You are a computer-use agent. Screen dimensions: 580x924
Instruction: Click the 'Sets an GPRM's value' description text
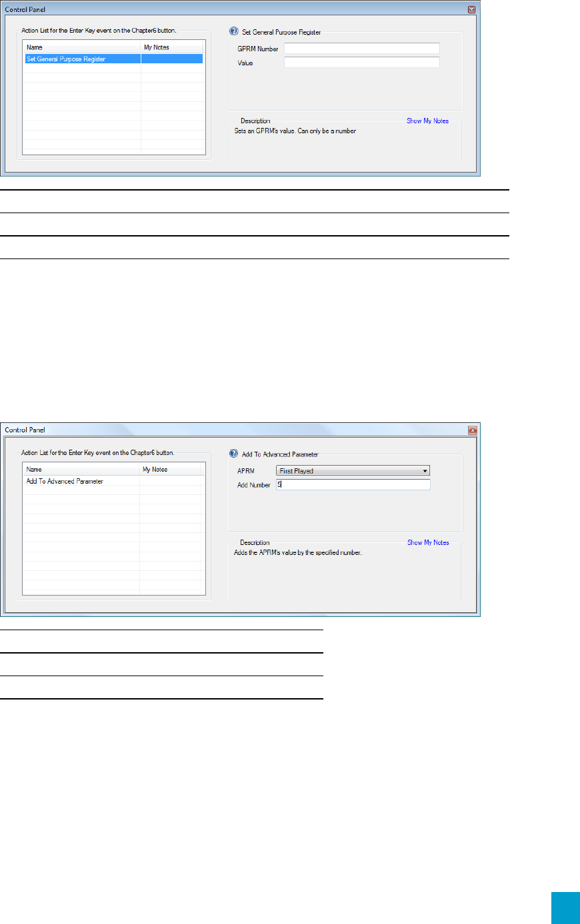coord(295,131)
